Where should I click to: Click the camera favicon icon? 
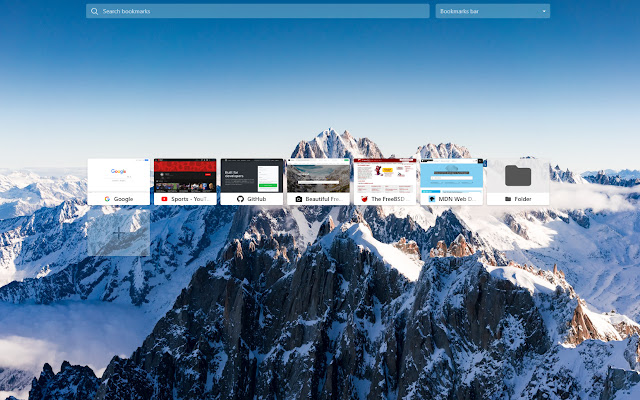299,199
